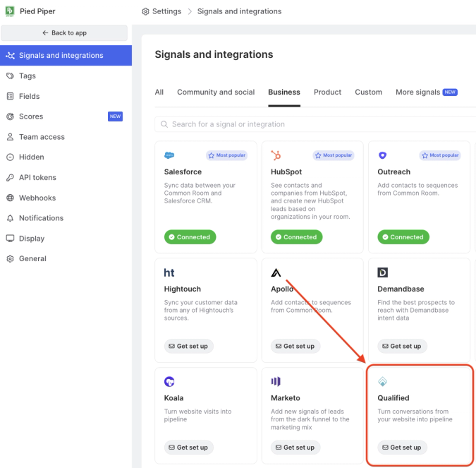
Task: Click the Koala purple logo
Action: coord(169,382)
